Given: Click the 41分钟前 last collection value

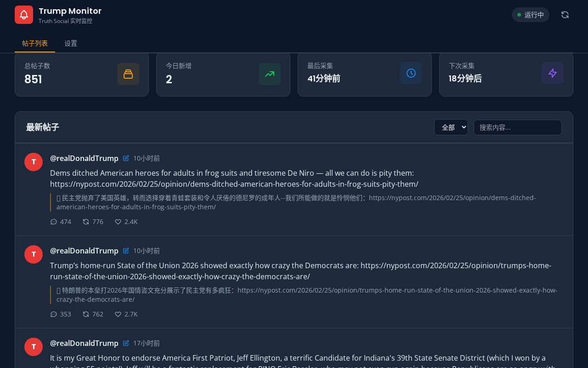Looking at the screenshot, I should pyautogui.click(x=324, y=79).
